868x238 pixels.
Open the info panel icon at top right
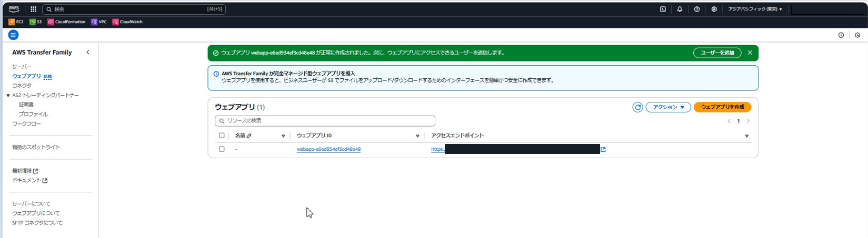(841, 35)
